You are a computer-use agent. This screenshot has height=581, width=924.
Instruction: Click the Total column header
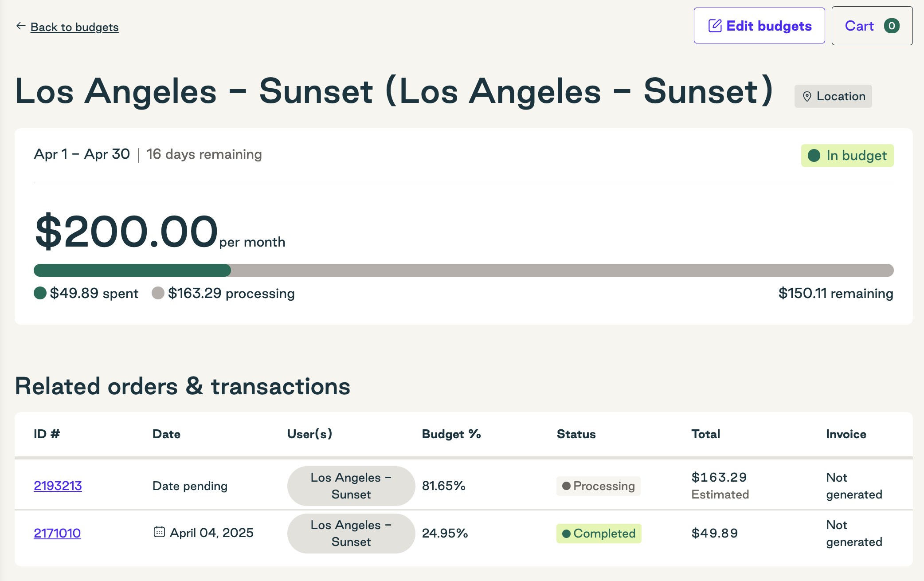point(705,434)
